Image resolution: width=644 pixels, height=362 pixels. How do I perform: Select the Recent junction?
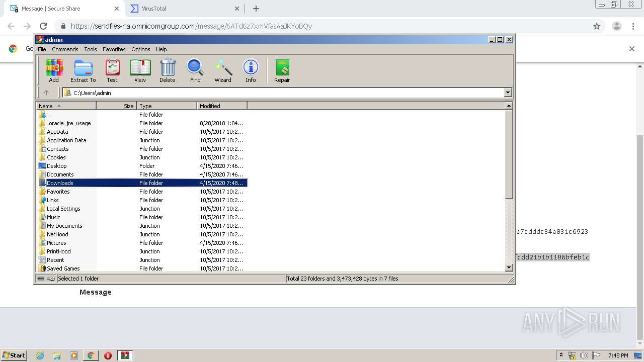pos(141,260)
